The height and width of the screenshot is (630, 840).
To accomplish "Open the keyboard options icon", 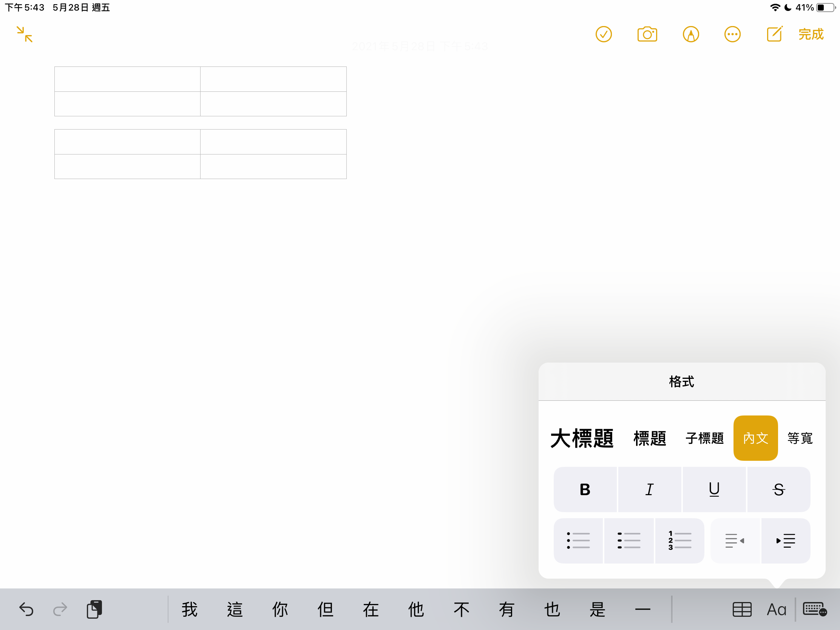I will point(815,610).
